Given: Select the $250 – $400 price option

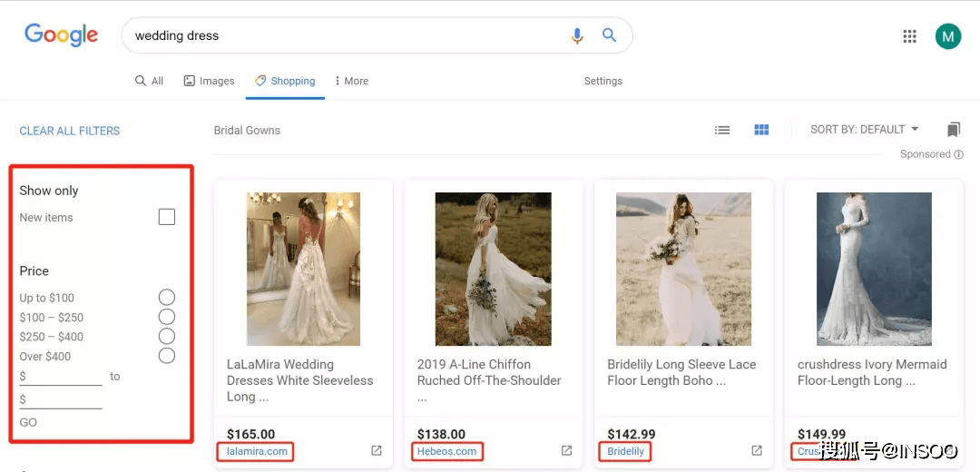Looking at the screenshot, I should (x=167, y=337).
